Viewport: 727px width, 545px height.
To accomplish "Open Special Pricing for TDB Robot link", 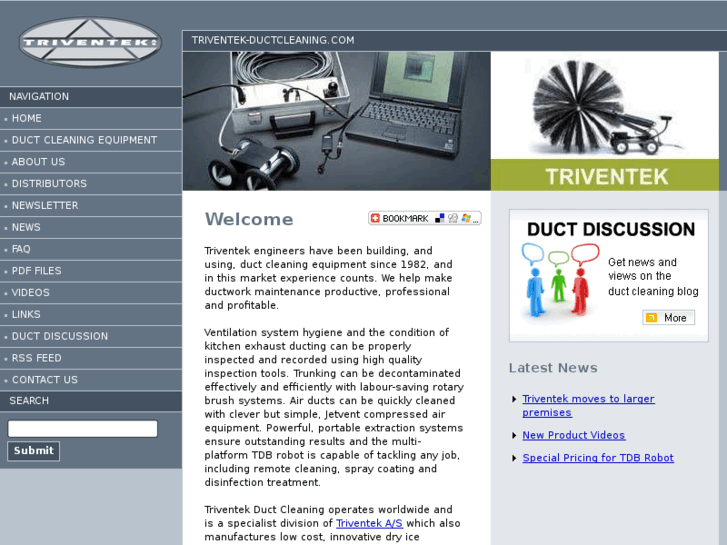I will pyautogui.click(x=598, y=458).
